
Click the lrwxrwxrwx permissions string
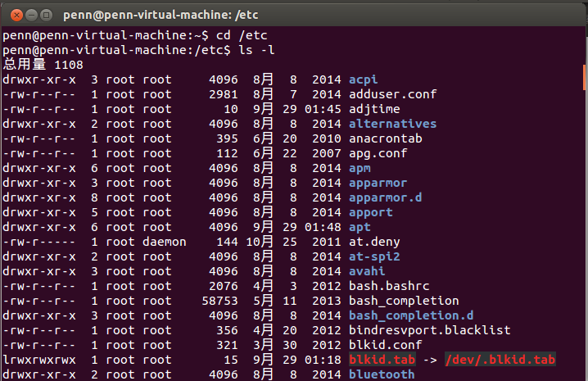tap(39, 360)
